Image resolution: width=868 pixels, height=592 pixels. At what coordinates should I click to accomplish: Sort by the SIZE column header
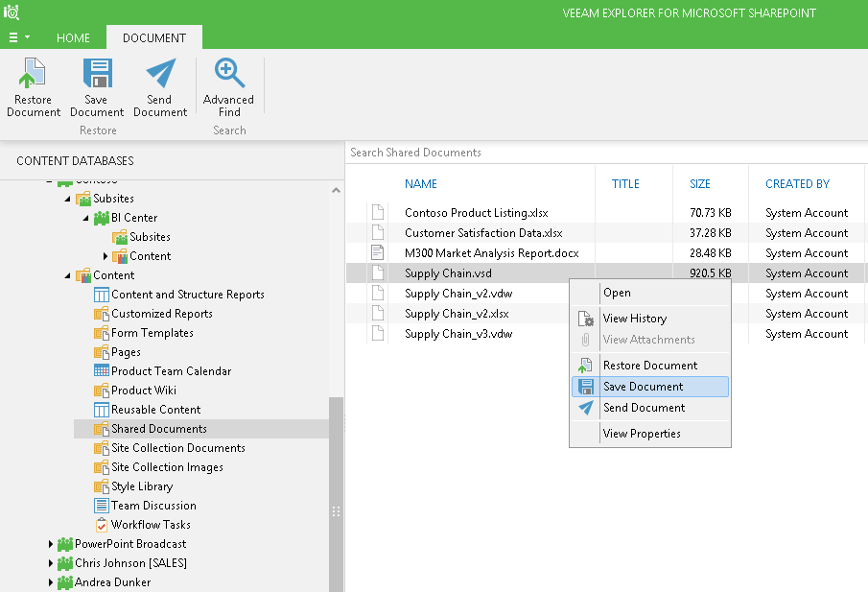click(700, 184)
